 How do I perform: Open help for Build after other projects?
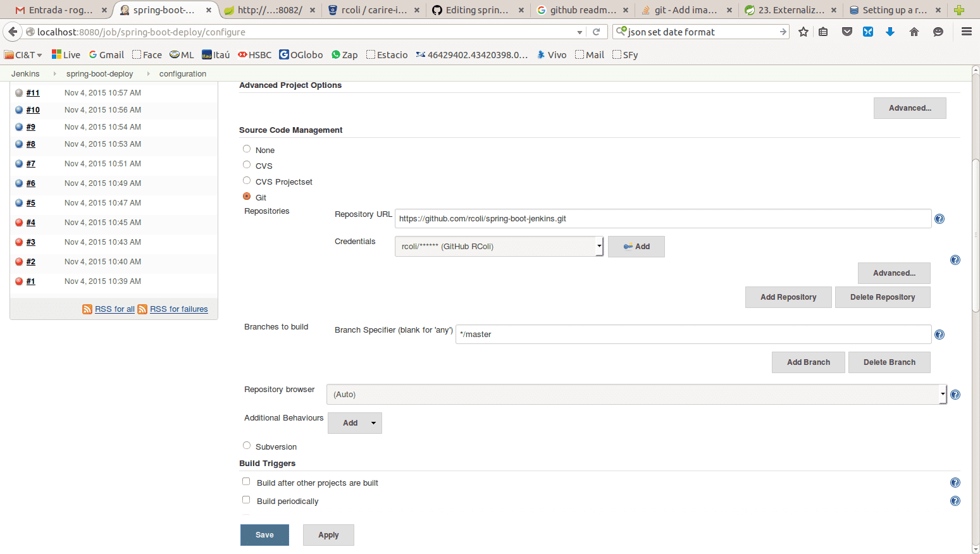[955, 483]
